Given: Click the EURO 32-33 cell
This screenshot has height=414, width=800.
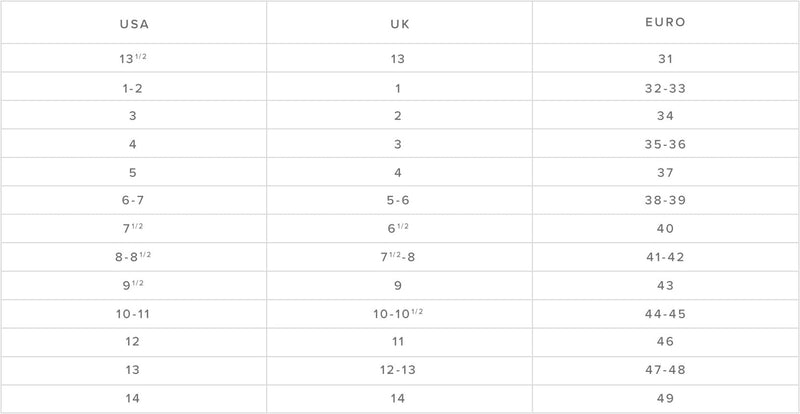Looking at the screenshot, I should (665, 88).
